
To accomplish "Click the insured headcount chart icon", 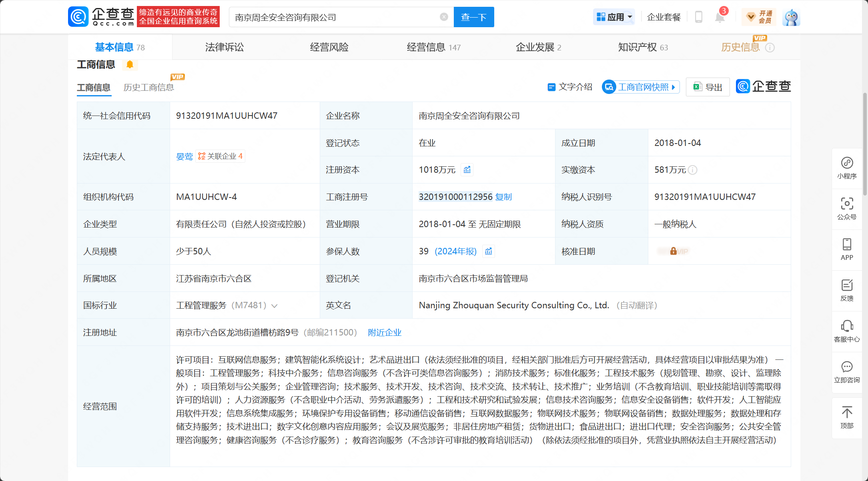I will click(489, 251).
